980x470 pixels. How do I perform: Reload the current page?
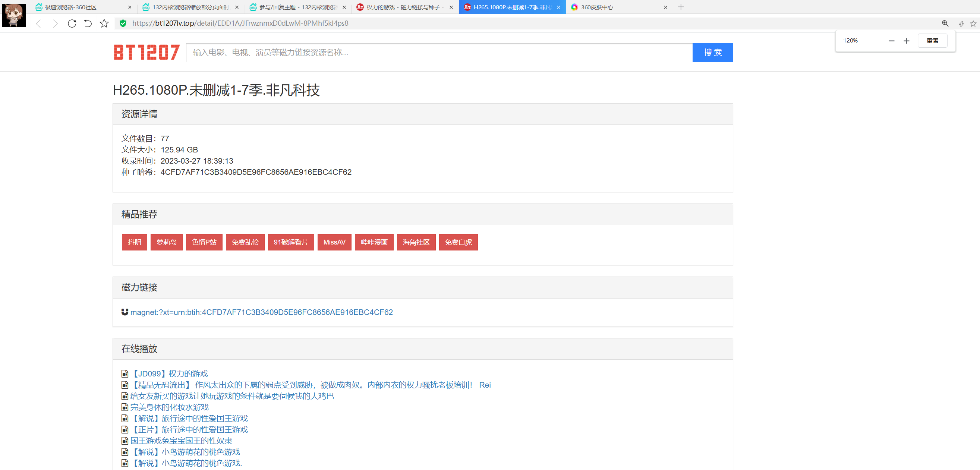click(x=72, y=23)
